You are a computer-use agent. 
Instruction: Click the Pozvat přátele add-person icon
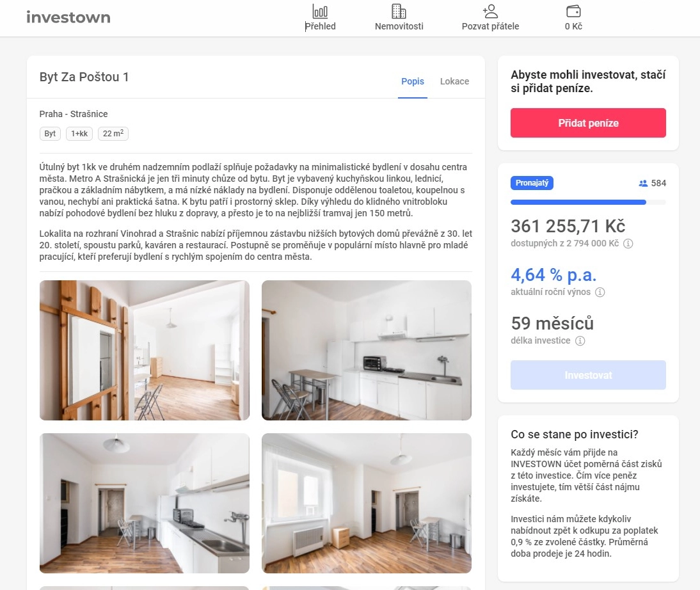pos(490,11)
